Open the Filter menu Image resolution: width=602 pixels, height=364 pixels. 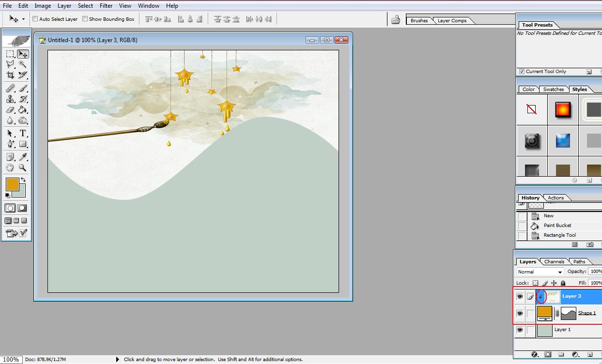pyautogui.click(x=106, y=6)
